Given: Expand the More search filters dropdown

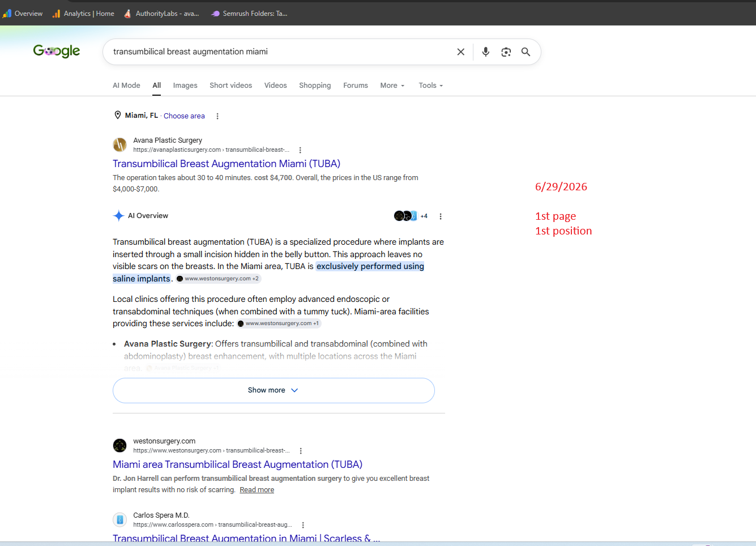Looking at the screenshot, I should [x=392, y=86].
